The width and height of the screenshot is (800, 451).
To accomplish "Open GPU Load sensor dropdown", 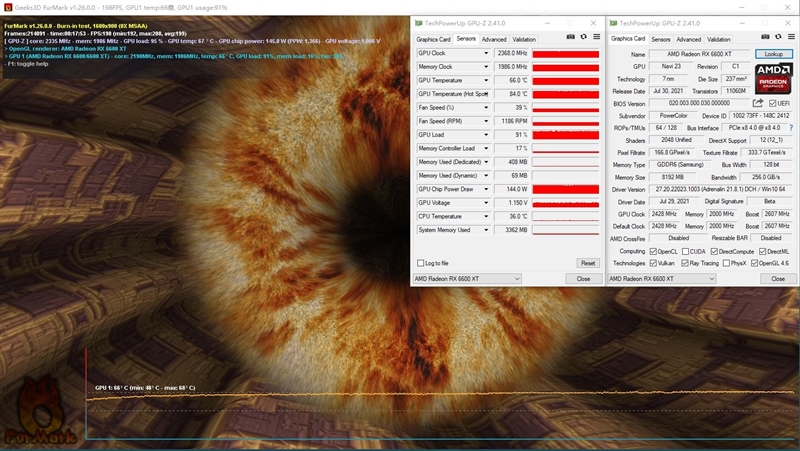I will point(486,135).
